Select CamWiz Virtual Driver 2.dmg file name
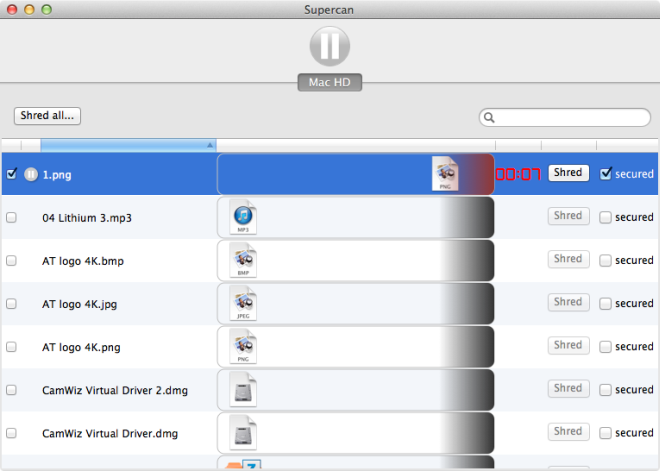Screen dimensions: 660x471 coord(115,391)
